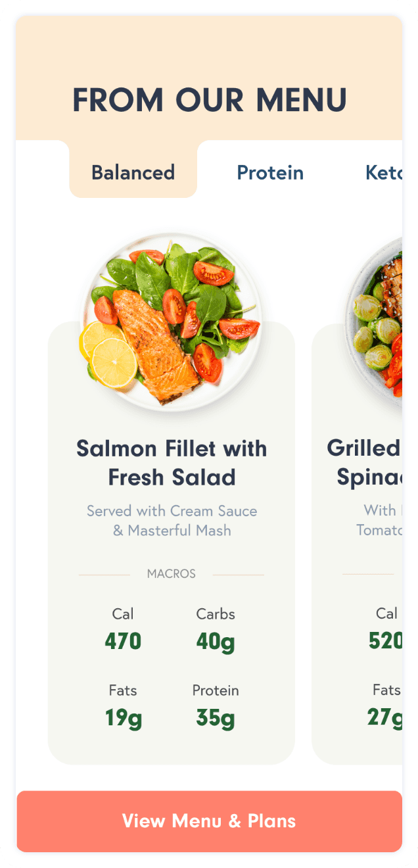Viewport: 418px width, 868px height.
Task: Open the partially visible Keto tab
Action: (x=383, y=172)
